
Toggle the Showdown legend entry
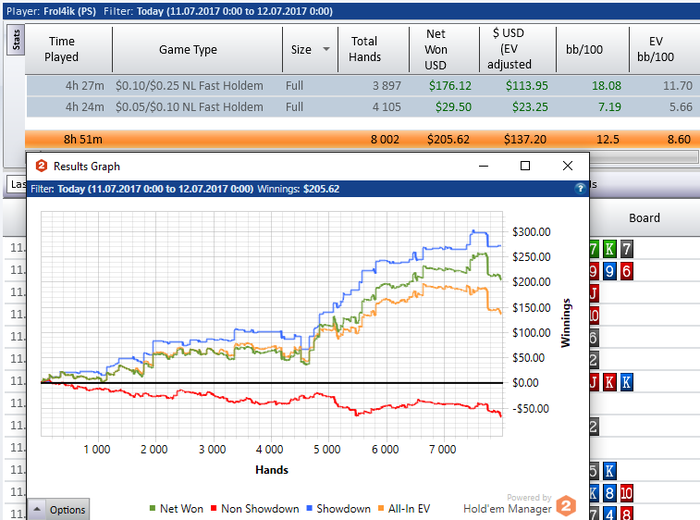coord(338,508)
